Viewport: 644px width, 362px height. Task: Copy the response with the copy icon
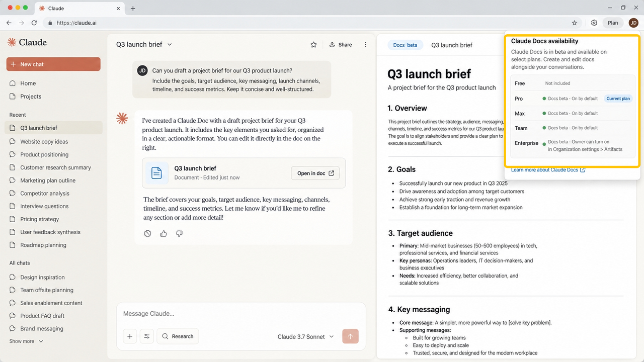tap(148, 234)
